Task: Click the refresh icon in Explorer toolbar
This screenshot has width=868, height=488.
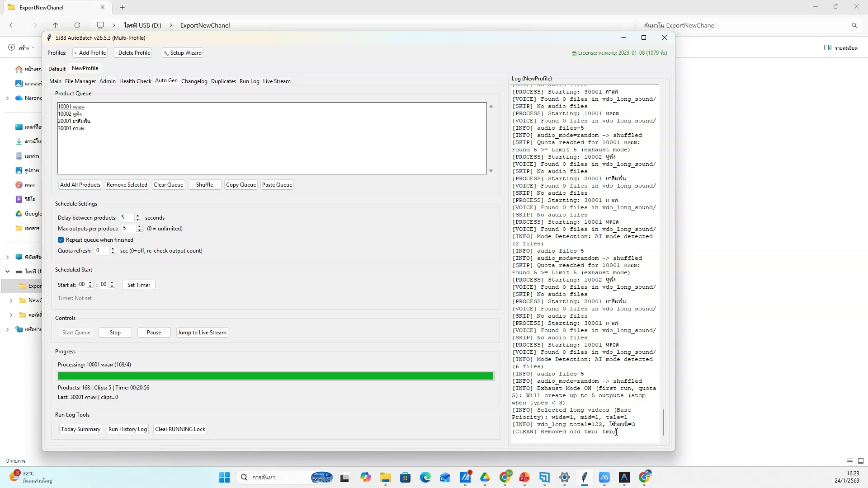Action: coord(77,25)
